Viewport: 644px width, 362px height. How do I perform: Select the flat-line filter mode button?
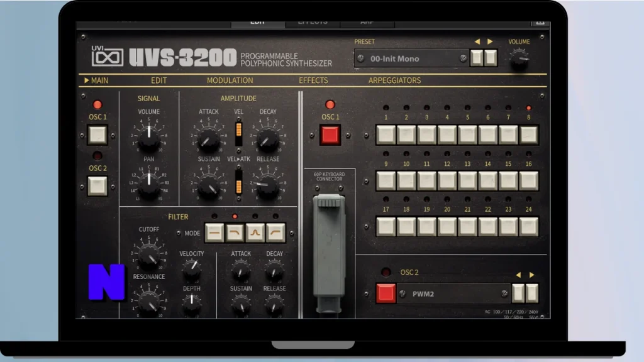[x=214, y=233]
